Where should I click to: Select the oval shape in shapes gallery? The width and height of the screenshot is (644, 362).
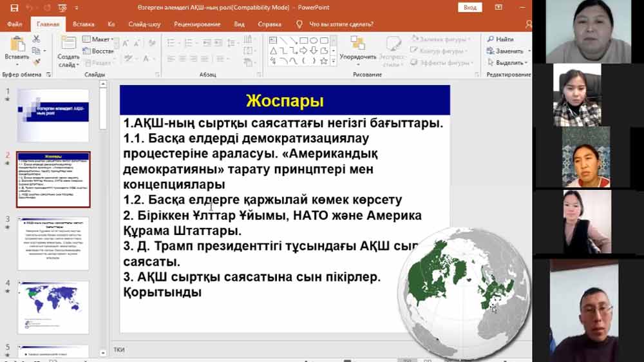tap(313, 40)
